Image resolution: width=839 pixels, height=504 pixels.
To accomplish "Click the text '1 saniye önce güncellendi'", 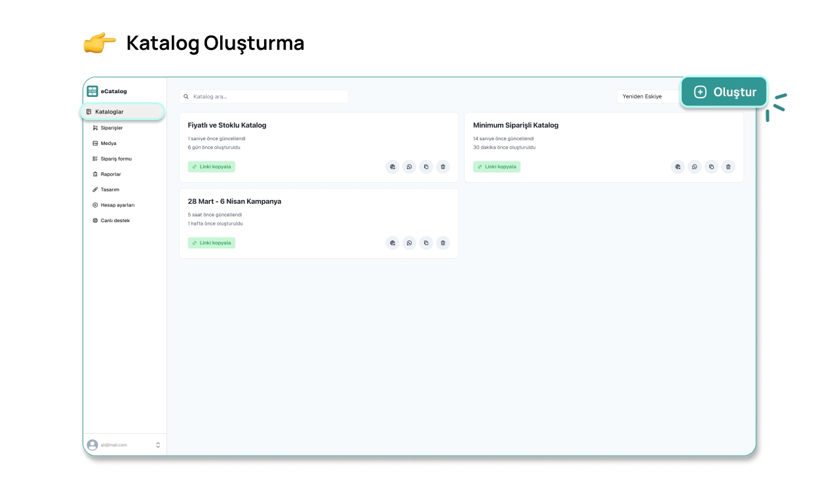I will point(216,139).
